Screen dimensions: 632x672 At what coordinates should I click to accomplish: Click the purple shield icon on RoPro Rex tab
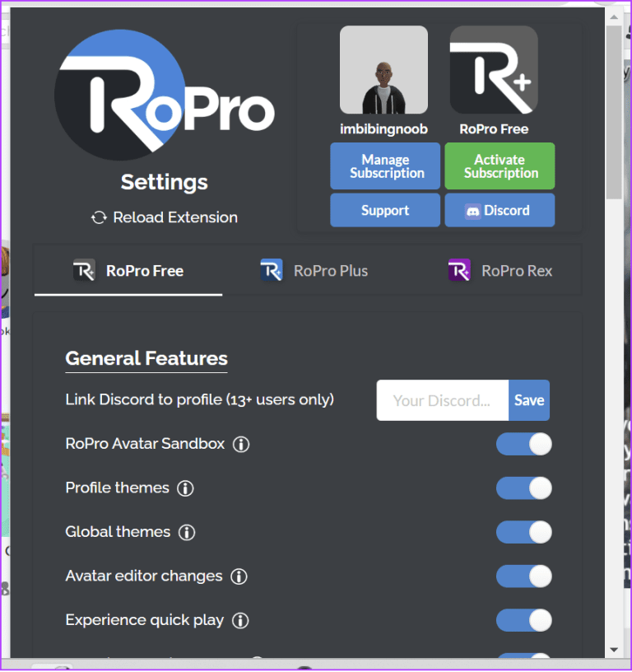tap(461, 270)
